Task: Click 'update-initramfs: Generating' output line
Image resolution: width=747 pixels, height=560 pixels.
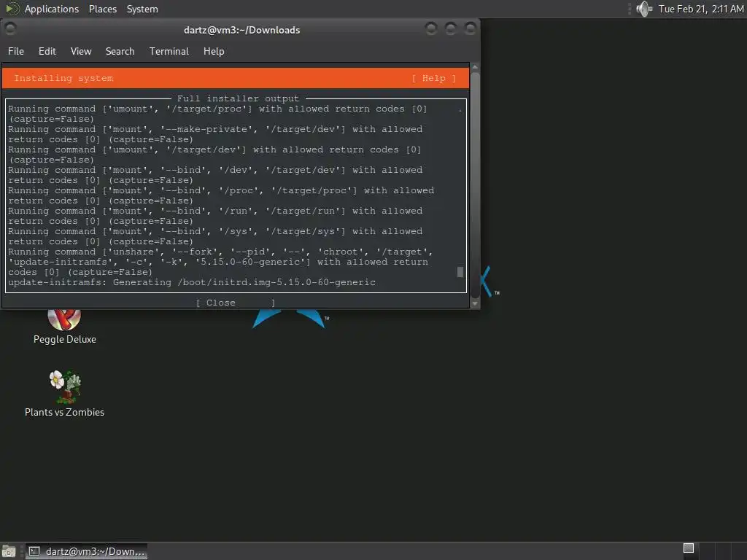Action: pos(192,282)
